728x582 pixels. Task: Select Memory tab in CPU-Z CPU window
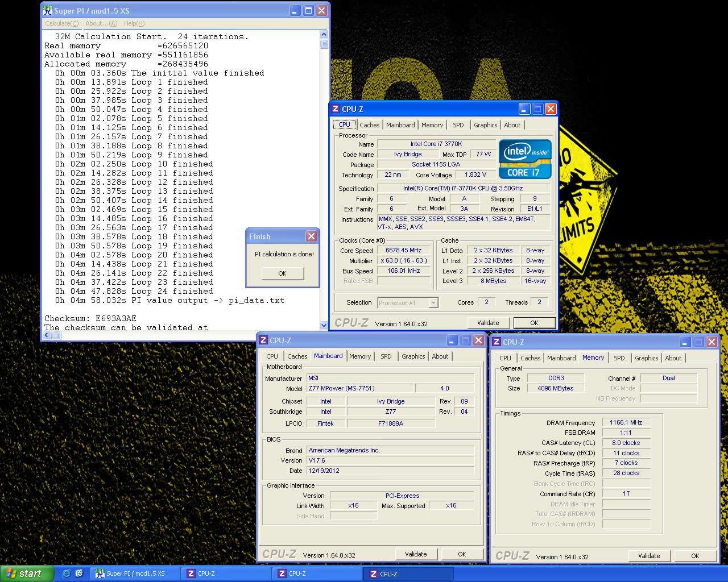tap(432, 125)
